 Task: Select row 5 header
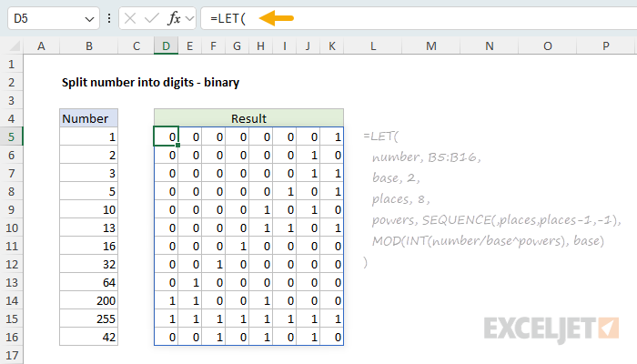click(x=11, y=136)
